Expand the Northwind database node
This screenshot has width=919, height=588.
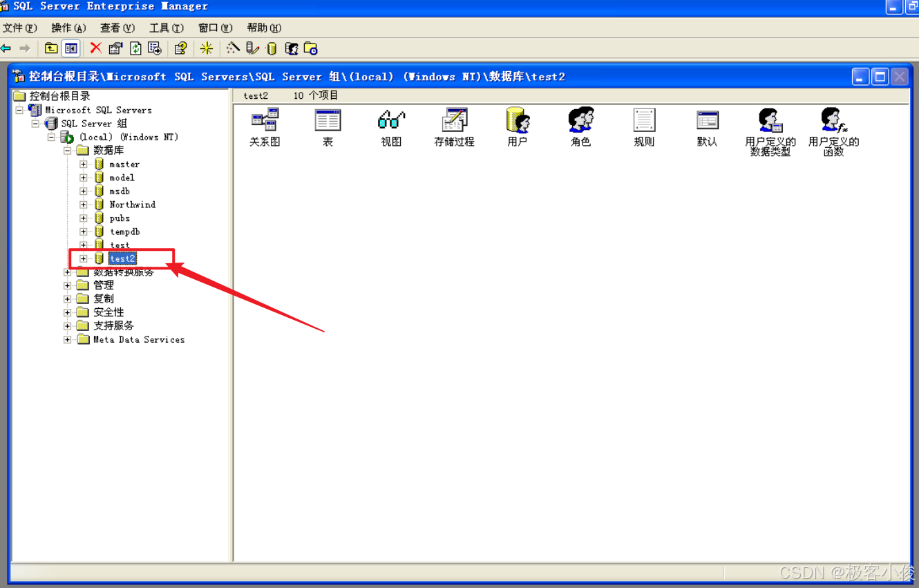(x=83, y=205)
